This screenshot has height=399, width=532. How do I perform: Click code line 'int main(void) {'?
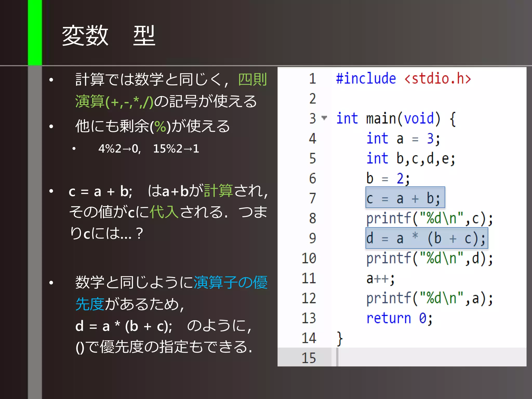396,119
